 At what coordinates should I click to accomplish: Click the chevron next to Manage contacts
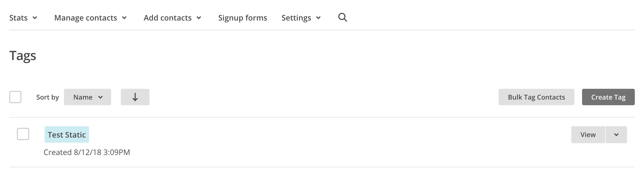pyautogui.click(x=124, y=18)
